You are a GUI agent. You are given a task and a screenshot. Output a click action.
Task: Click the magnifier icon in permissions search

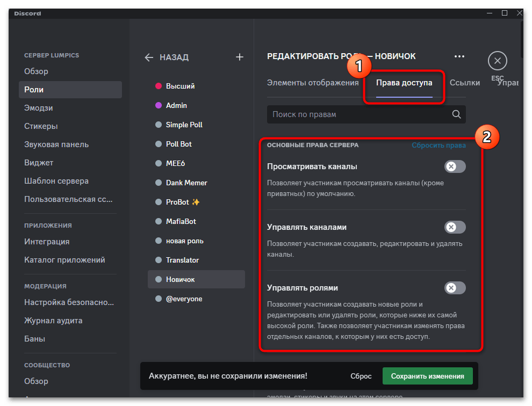click(456, 114)
